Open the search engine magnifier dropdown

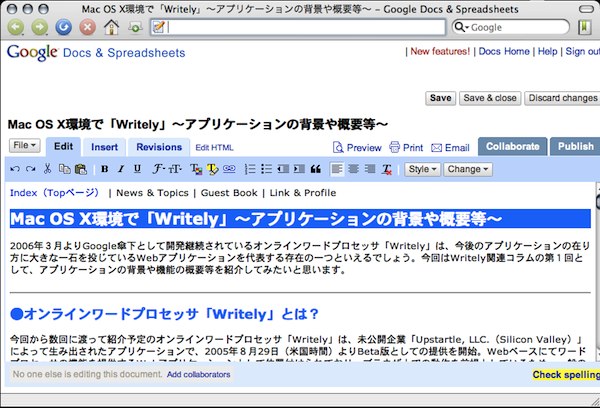pos(461,27)
